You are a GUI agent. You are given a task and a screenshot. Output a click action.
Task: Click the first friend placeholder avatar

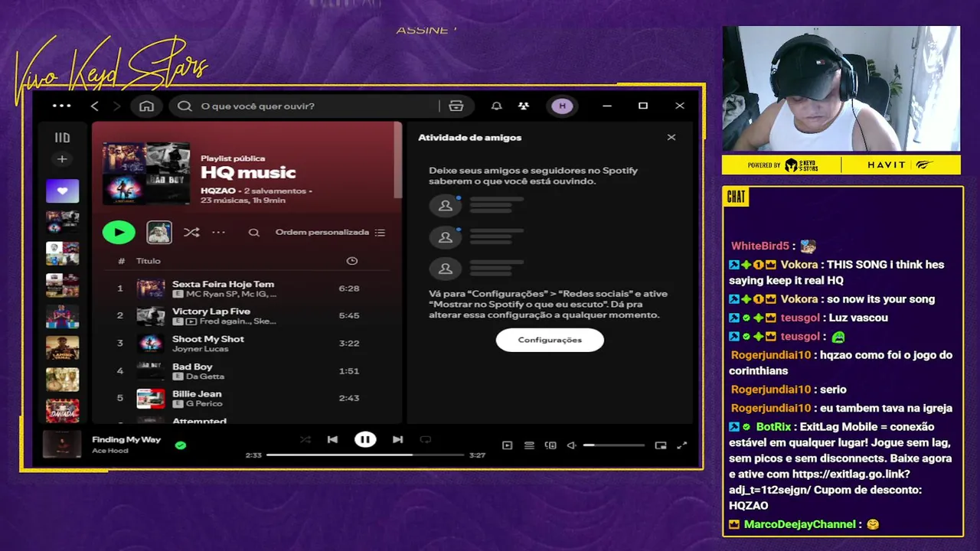[445, 205]
